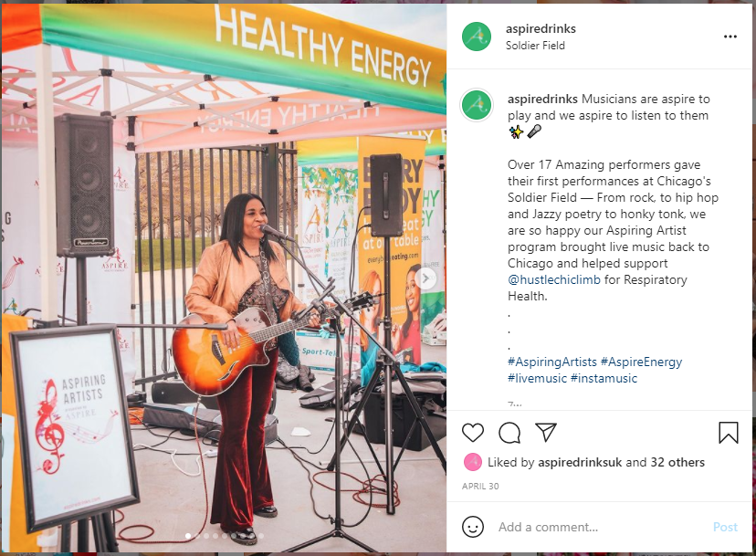This screenshot has width=756, height=556.
Task: Click the aspiredrinks username in header
Action: (x=541, y=29)
